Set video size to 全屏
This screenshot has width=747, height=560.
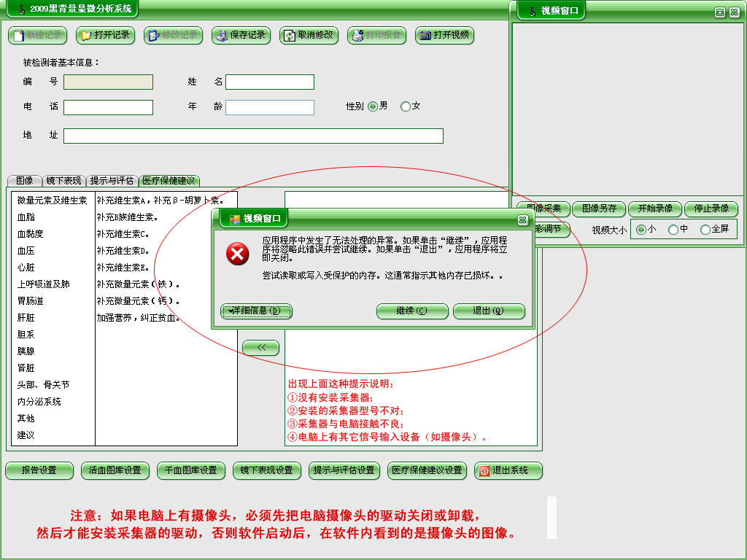point(705,230)
